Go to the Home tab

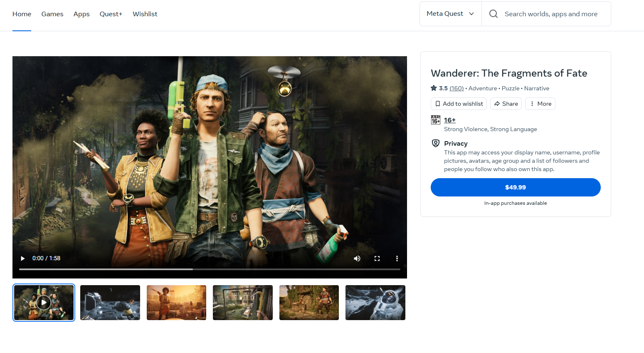click(x=22, y=14)
